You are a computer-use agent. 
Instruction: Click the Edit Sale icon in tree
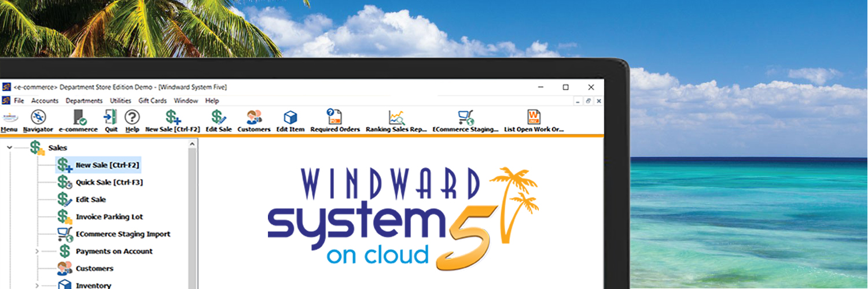pyautogui.click(x=65, y=199)
